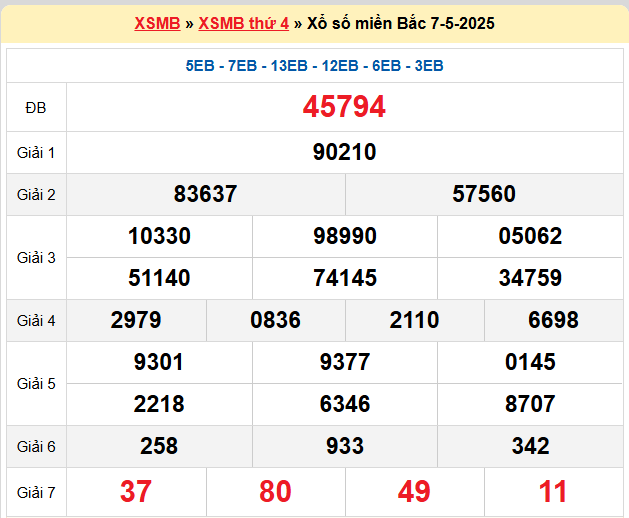Click the Giải 2 number 57560
This screenshot has height=518, width=629.
coord(484,194)
